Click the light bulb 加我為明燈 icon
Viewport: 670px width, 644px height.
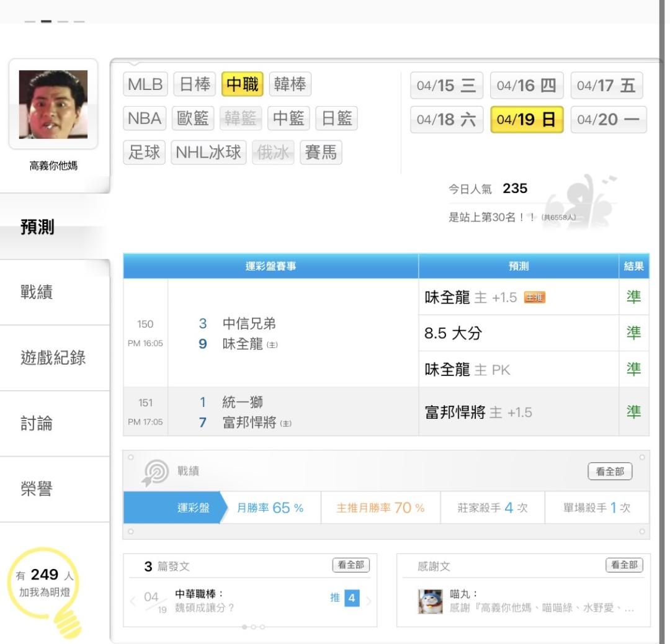click(x=45, y=592)
